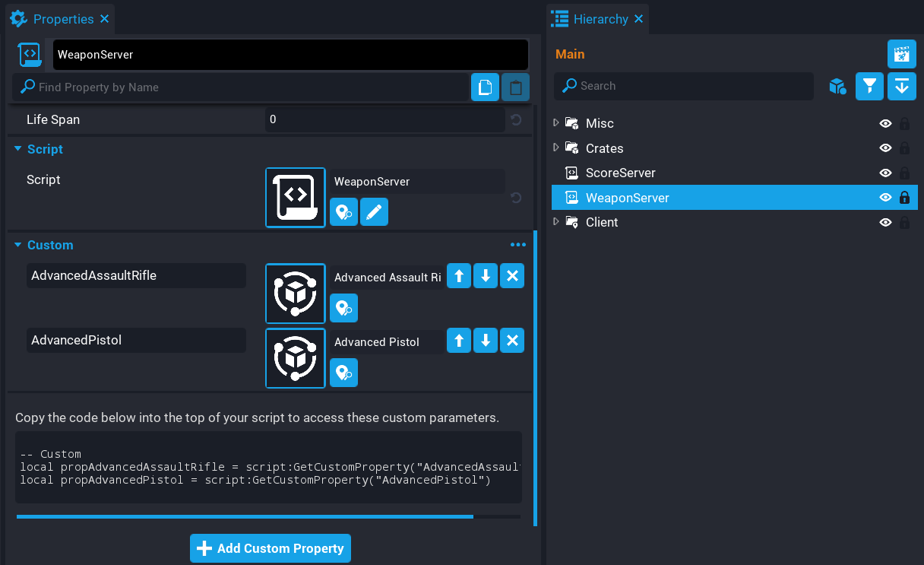This screenshot has width=924, height=565.
Task: Expand the Crates folder in Hierarchy
Action: tap(556, 148)
